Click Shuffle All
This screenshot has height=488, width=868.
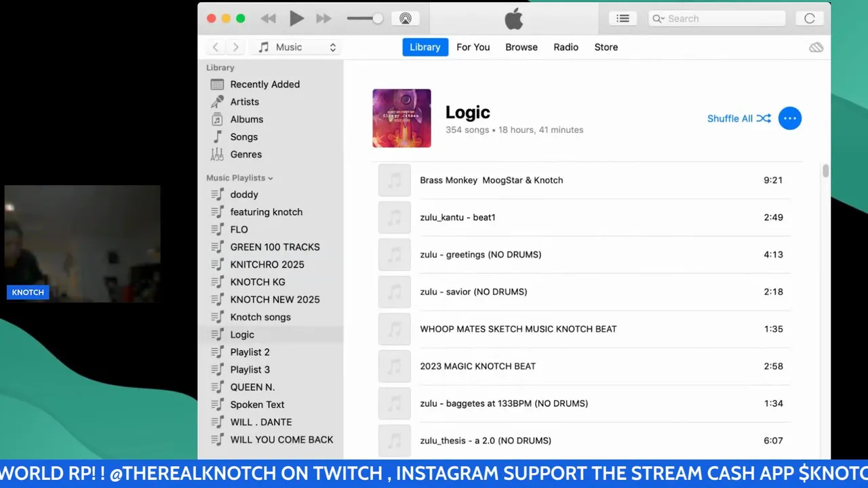[738, 119]
